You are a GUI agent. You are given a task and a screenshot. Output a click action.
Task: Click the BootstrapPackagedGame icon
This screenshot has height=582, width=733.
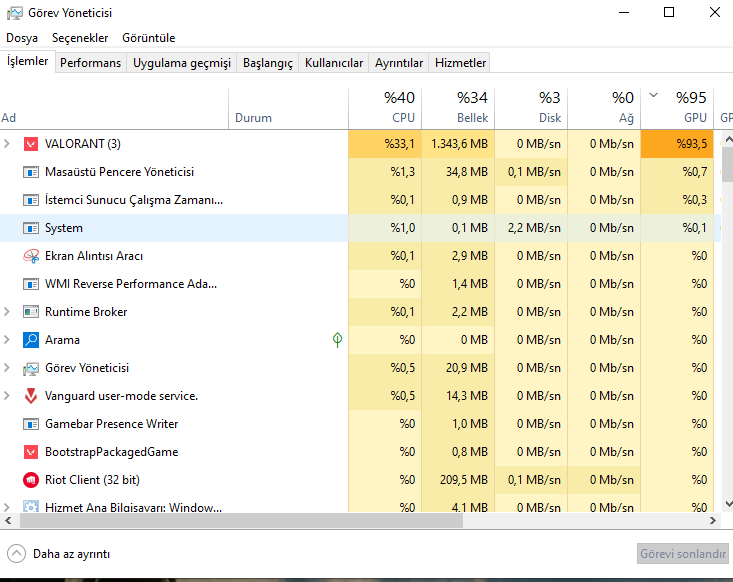pyautogui.click(x=31, y=452)
